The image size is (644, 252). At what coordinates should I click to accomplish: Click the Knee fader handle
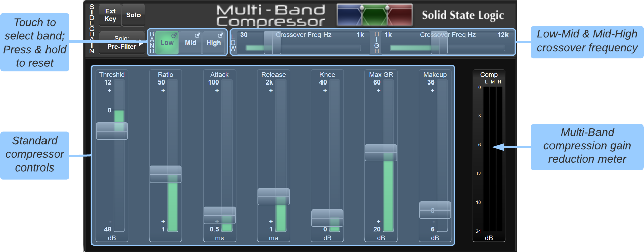327,218
